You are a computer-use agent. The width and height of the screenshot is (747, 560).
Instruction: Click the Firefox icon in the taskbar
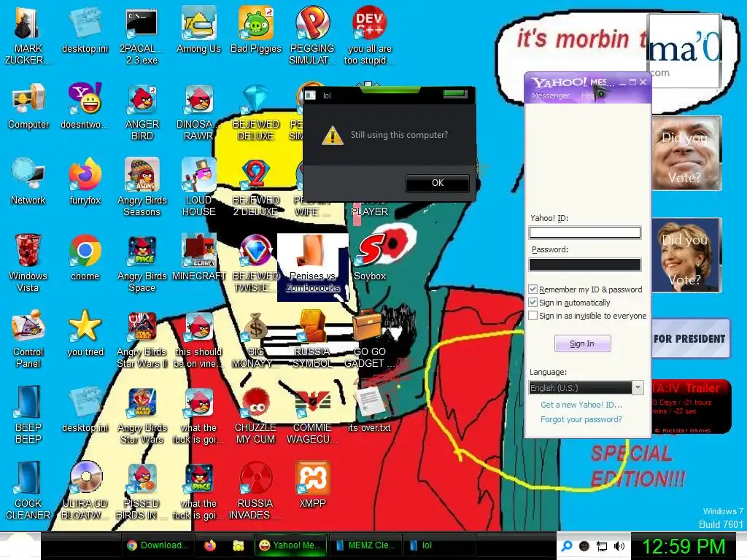point(210,545)
